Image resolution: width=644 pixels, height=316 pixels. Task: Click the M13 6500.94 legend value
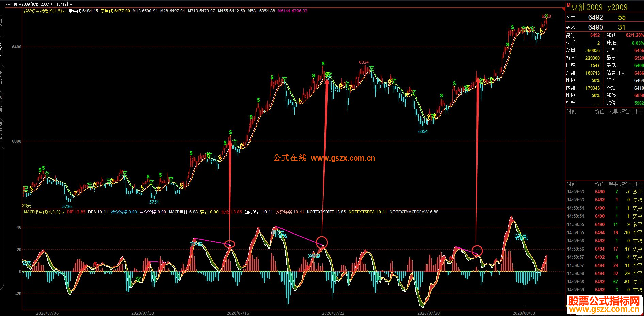pyautogui.click(x=145, y=11)
